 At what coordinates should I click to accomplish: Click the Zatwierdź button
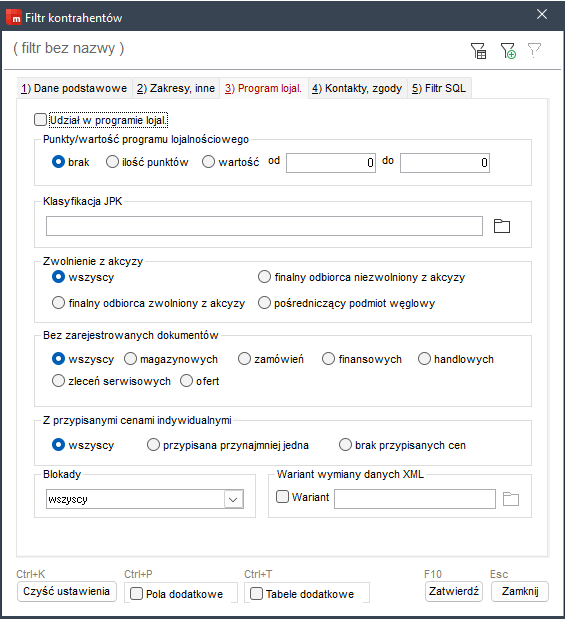coord(454,592)
